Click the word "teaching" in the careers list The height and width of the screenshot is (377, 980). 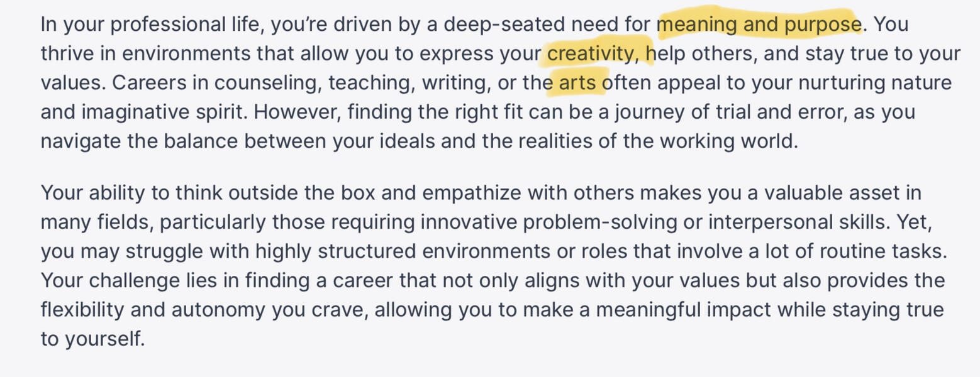click(369, 83)
